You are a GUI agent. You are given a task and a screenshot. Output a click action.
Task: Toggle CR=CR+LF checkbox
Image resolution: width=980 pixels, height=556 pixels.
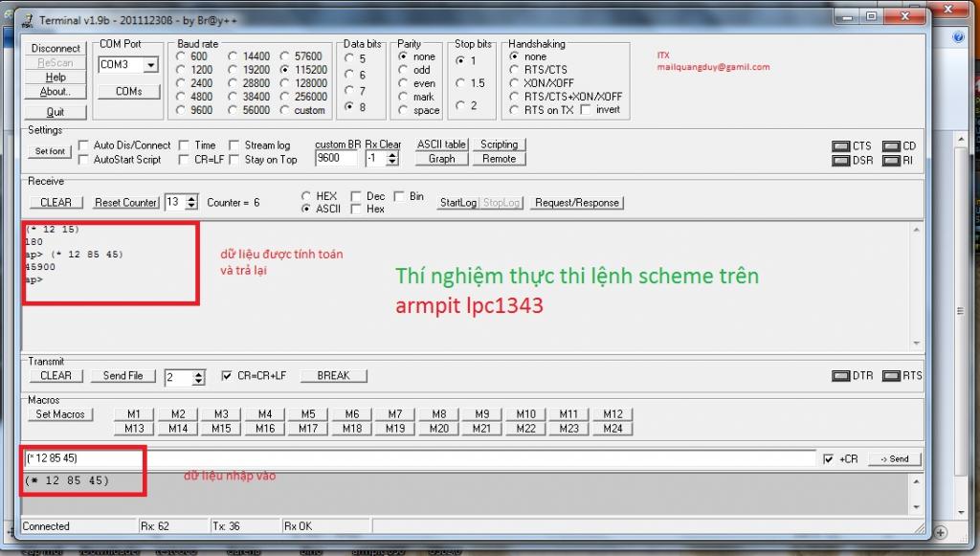(227, 375)
